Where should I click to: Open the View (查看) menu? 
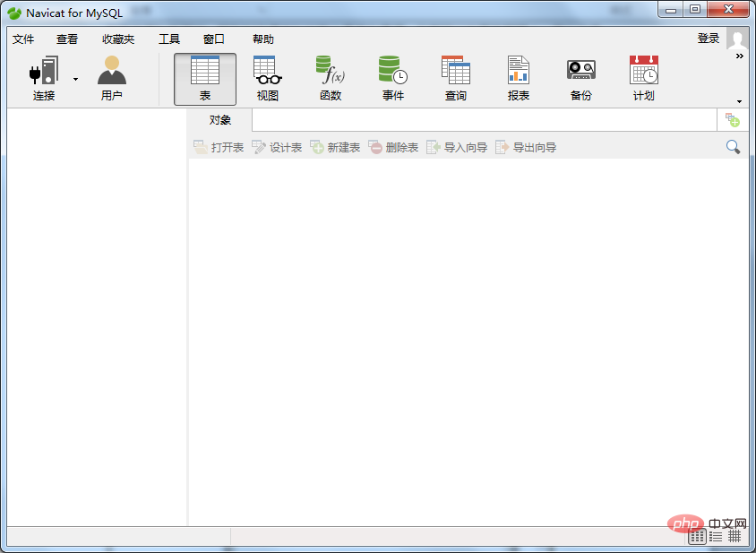pos(67,39)
